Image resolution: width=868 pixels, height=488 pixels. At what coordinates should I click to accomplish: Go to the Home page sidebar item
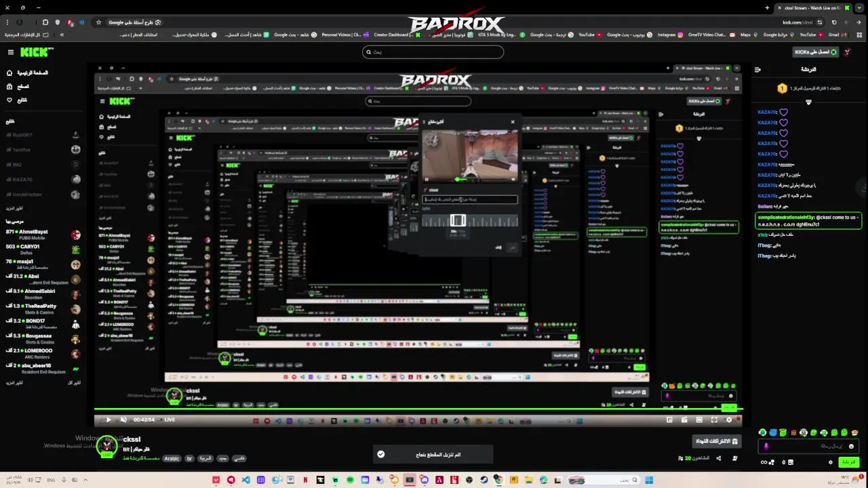pos(28,73)
